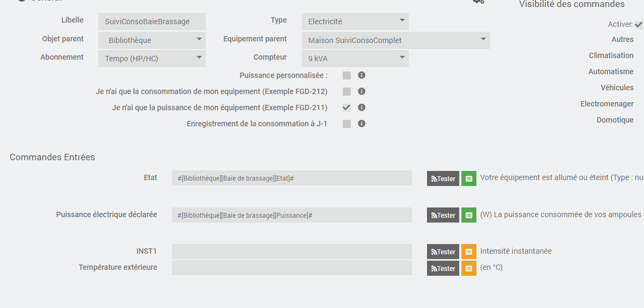Open the Compteur 9 kVA dropdown
This screenshot has height=308, width=644.
[354, 58]
